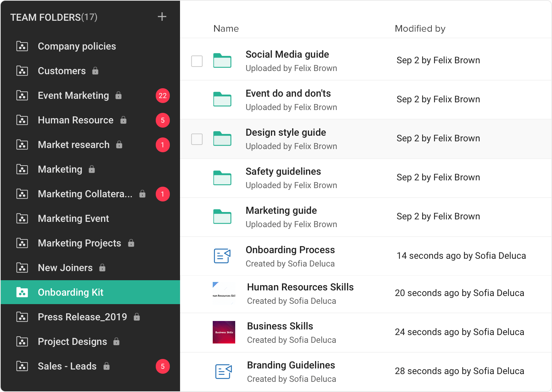Click the Onboarding Process document icon
552x392 pixels.
pyautogui.click(x=222, y=256)
